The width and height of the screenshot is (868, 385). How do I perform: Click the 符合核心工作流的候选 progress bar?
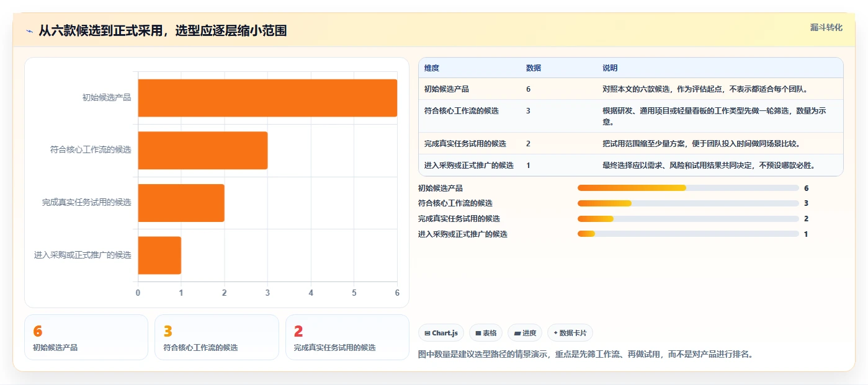pyautogui.click(x=688, y=203)
